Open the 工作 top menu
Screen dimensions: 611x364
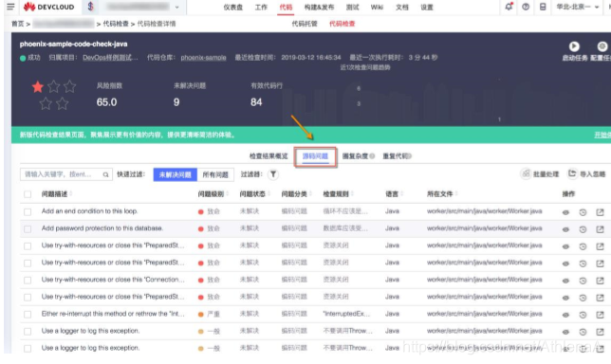coord(261,8)
